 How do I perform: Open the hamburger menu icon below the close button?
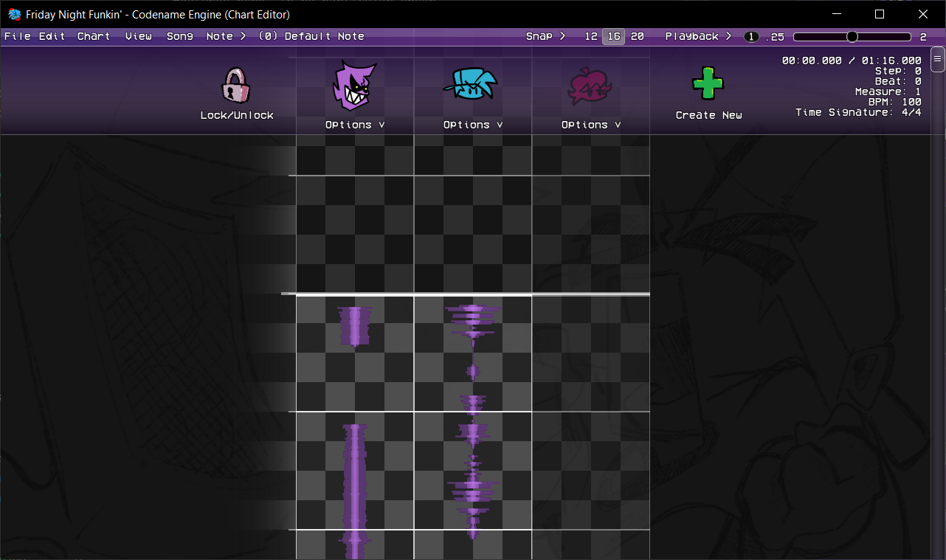point(936,60)
